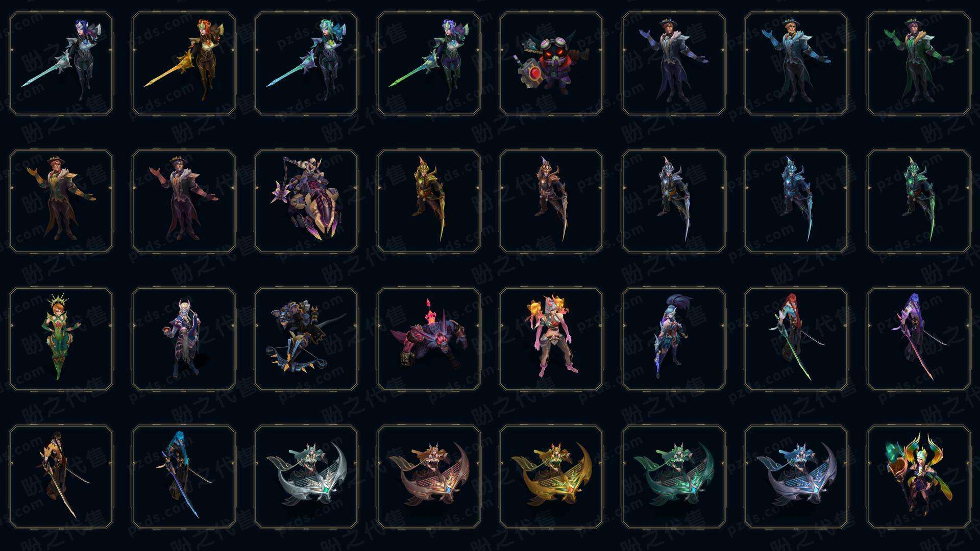
Task: Choose the green-coated gentleman with top hat
Action: click(x=919, y=64)
